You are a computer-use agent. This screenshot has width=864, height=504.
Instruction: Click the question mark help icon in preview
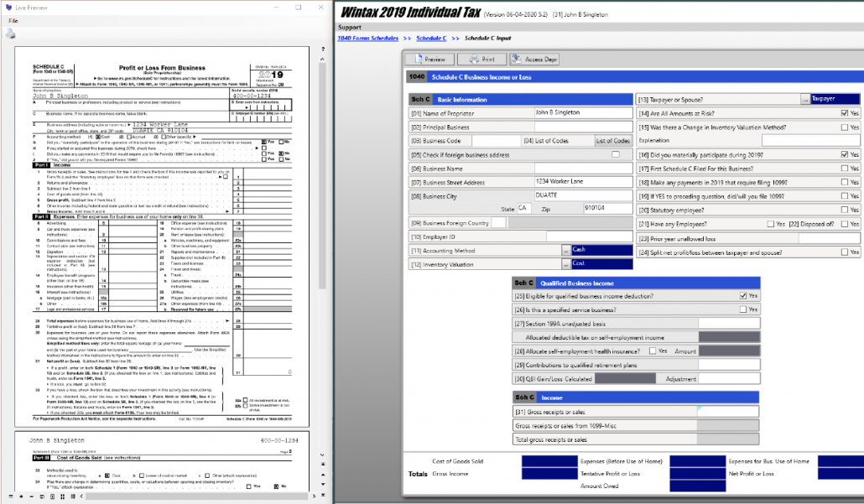tap(323, 49)
